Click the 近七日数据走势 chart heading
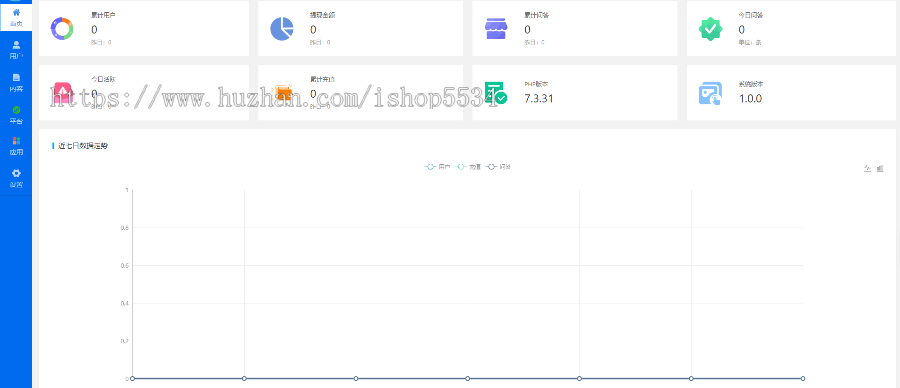This screenshot has height=388, width=900. pyautogui.click(x=83, y=146)
